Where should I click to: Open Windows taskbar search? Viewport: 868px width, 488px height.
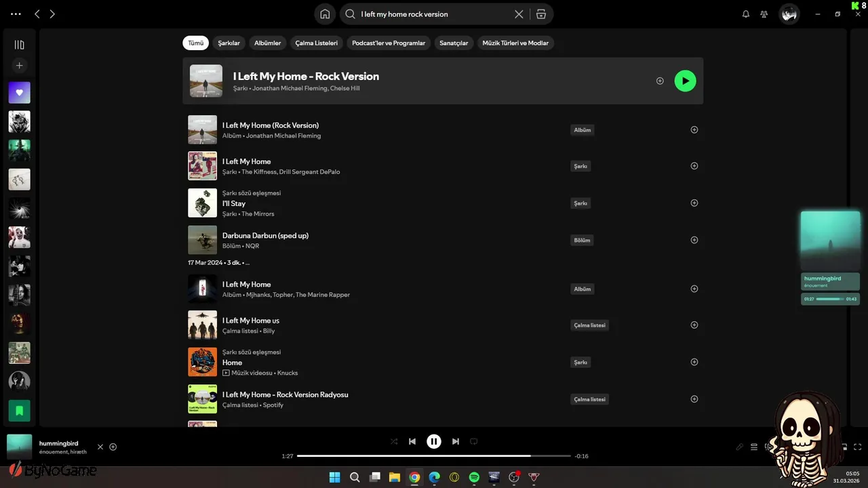[355, 477]
